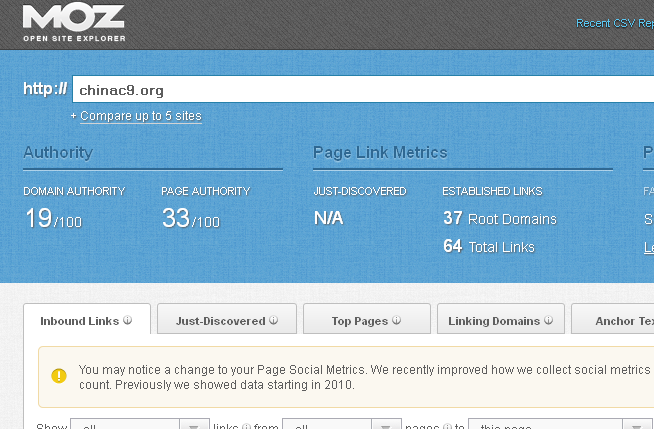Click the yellow warning notice icon

tap(59, 376)
